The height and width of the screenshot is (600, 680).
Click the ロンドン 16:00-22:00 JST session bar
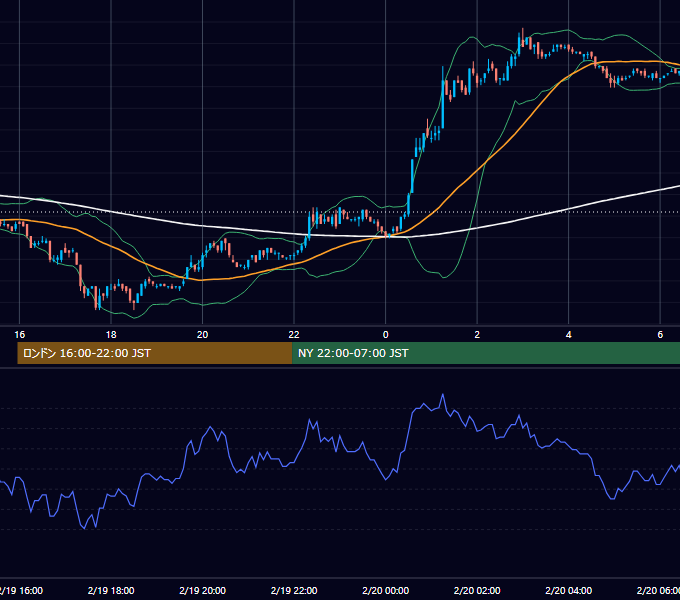click(155, 353)
